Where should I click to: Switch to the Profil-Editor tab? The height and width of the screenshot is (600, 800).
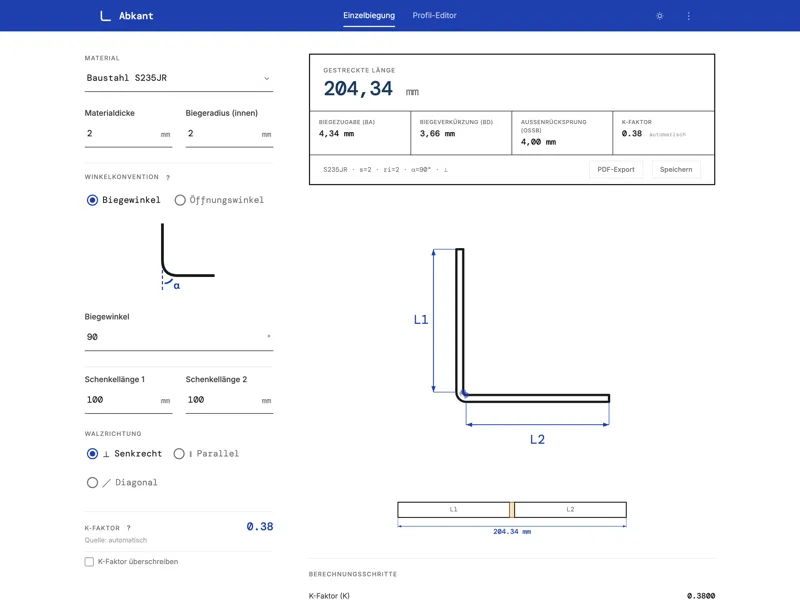coord(434,16)
